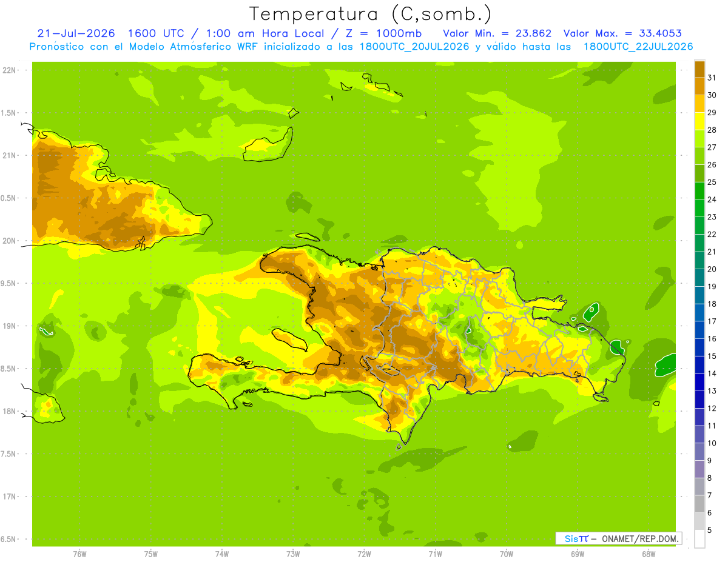Click the "75W" longitude label
This screenshot has height=562, width=728.
151,554
